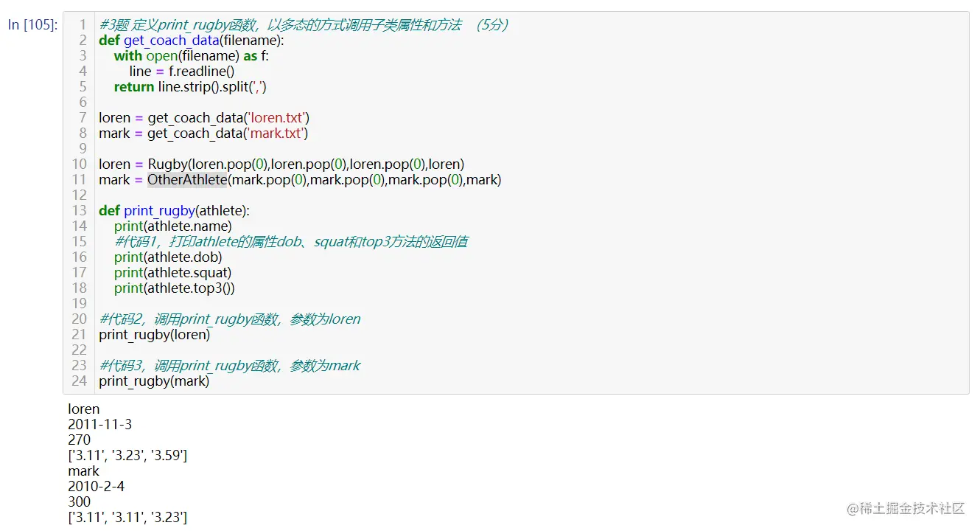Click 'print(athlete.top3())' line
Viewport: 980px width, 531px height.
click(175, 288)
